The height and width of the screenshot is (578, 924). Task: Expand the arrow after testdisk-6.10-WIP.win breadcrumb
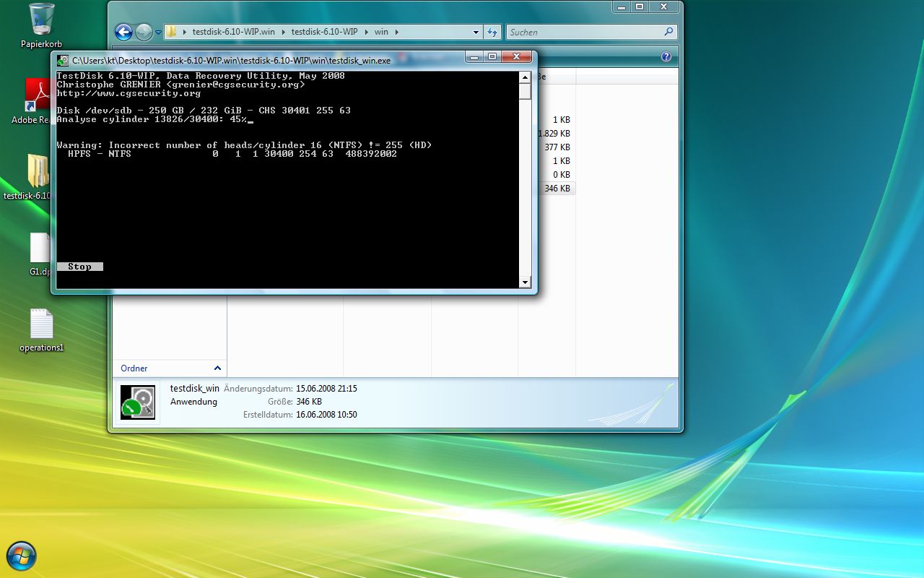283,32
